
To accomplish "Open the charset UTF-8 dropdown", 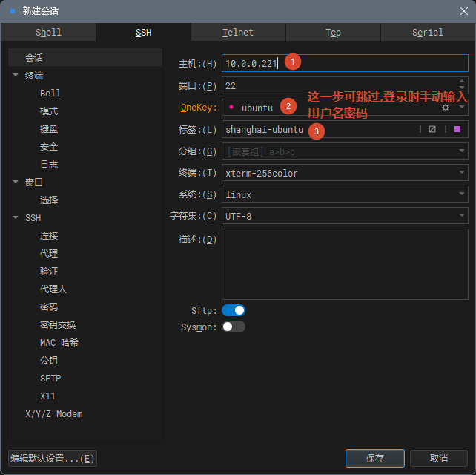I will [x=462, y=216].
